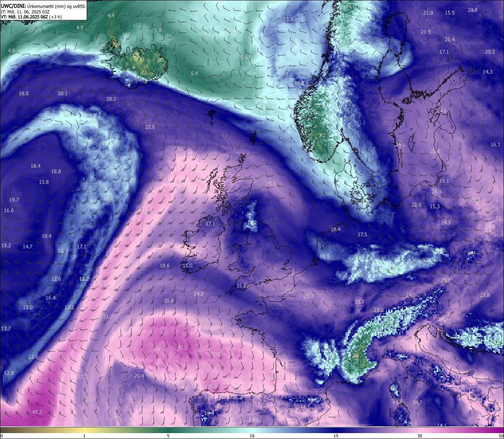
Task: Click the 20.1 value south of Iceland
Action: point(63,93)
